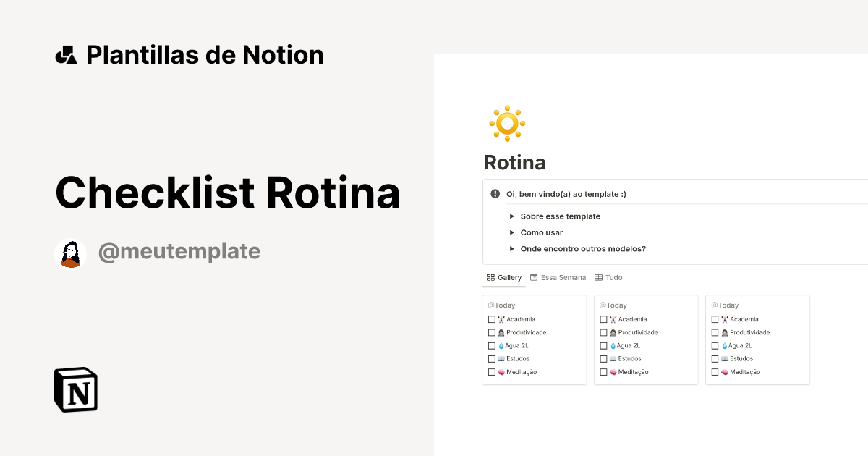Click the calendar icon next to Essa Semana
Viewport: 868px width, 456px height.
[533, 277]
